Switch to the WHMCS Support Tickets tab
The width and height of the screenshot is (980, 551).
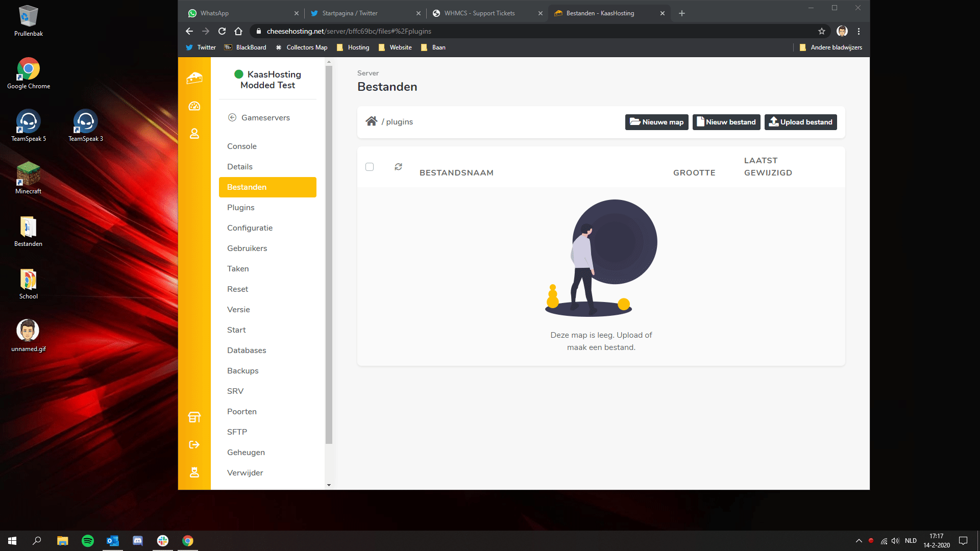click(479, 13)
